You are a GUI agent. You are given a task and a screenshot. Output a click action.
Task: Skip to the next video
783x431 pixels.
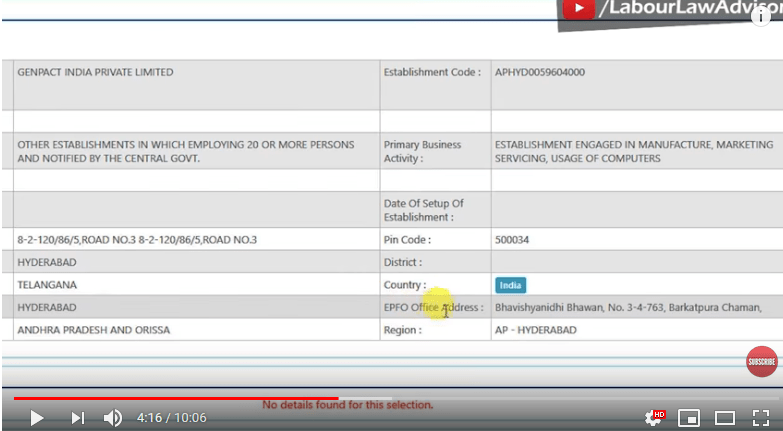tap(78, 418)
